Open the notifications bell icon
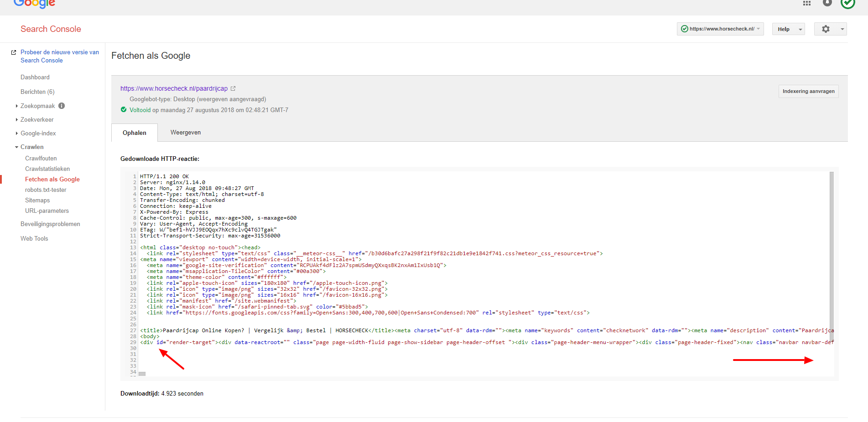Viewport: 868px width, 422px height. 827,3
